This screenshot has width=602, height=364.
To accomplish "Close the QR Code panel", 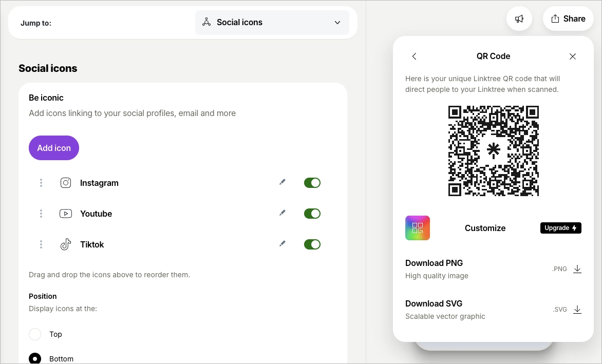I will (572, 56).
